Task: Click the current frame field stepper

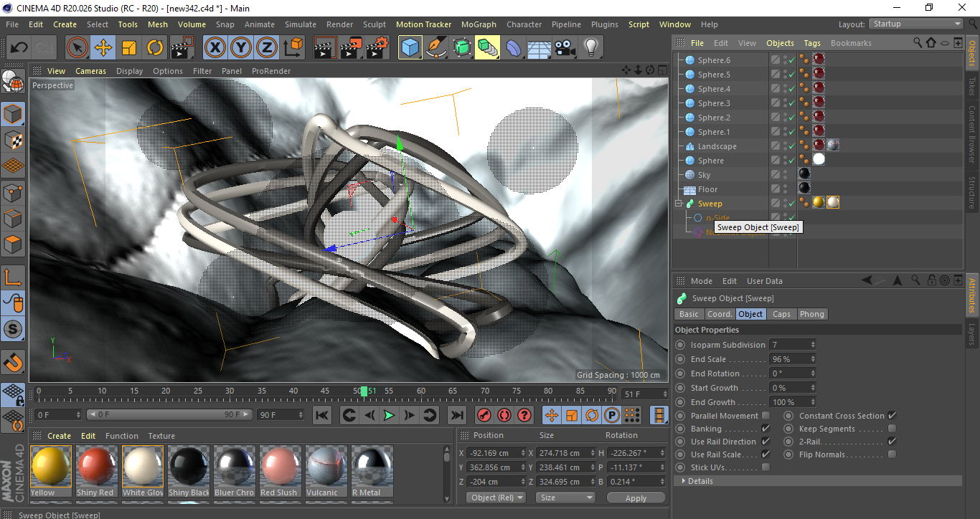Action: coord(664,394)
